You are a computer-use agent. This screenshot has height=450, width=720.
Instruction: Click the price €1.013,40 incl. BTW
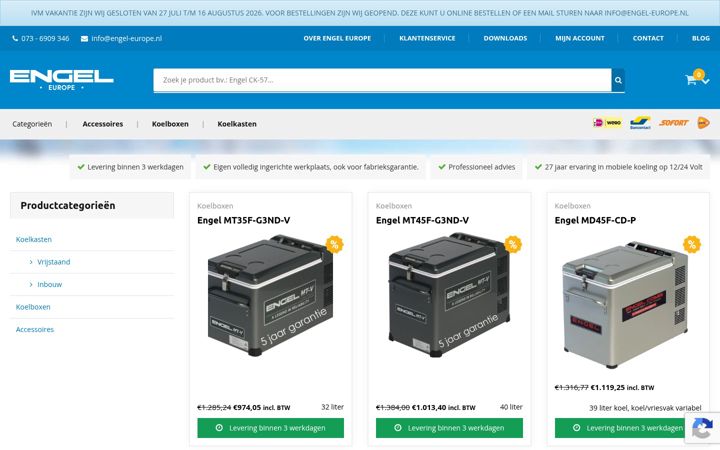click(444, 408)
